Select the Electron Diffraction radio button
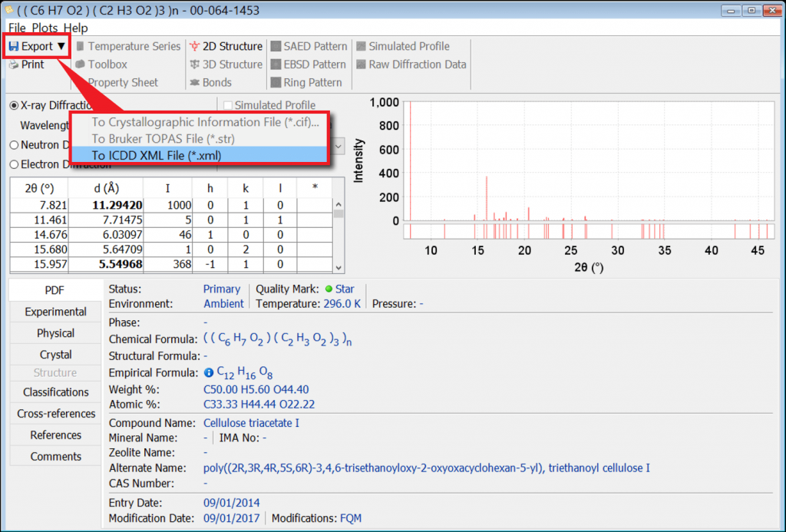786x532 pixels. point(14,164)
